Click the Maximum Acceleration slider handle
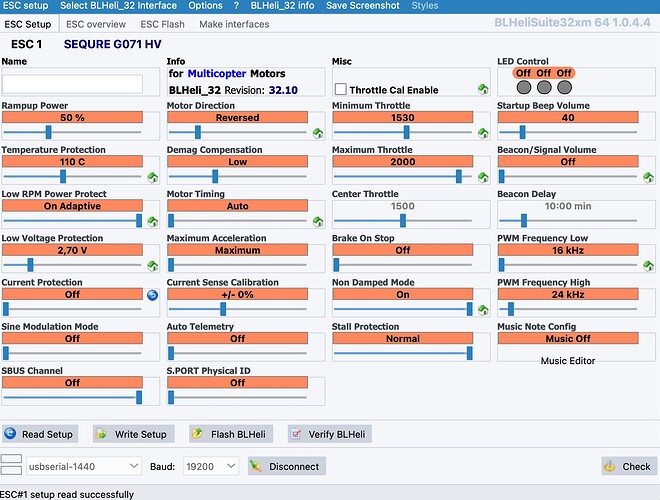660x500 pixels. (x=171, y=265)
